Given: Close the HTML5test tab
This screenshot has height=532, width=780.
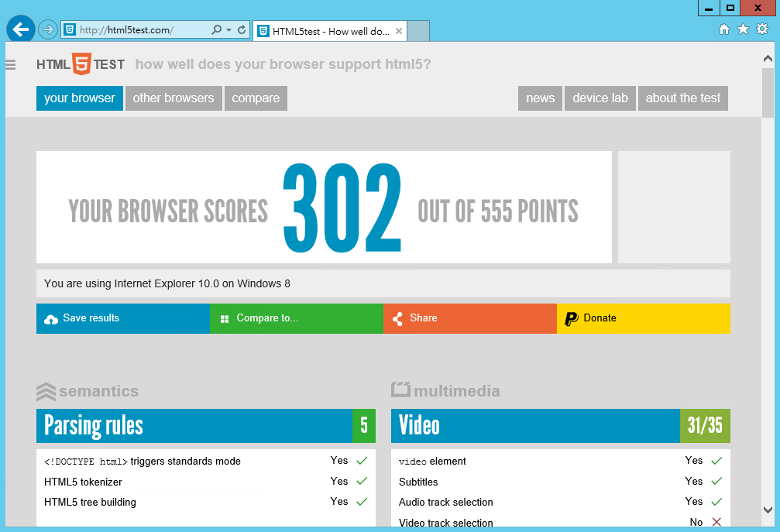Looking at the screenshot, I should coord(399,31).
